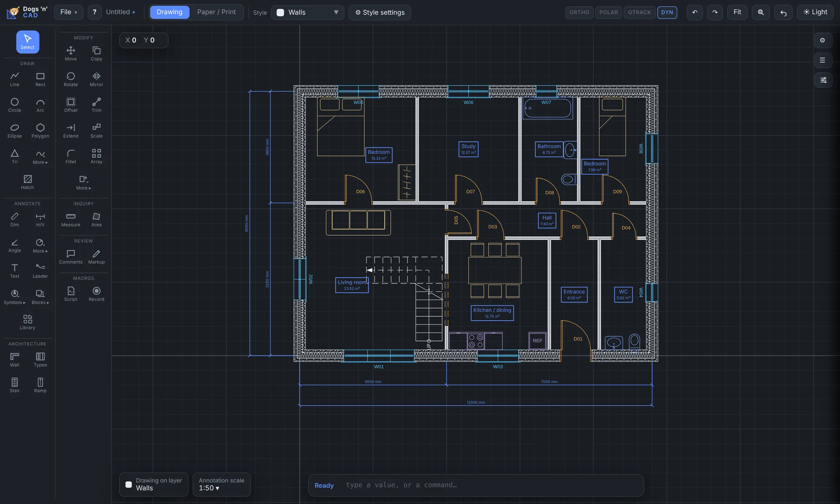Open the Stair architecture tool
The width and height of the screenshot is (840, 504).
point(15,385)
